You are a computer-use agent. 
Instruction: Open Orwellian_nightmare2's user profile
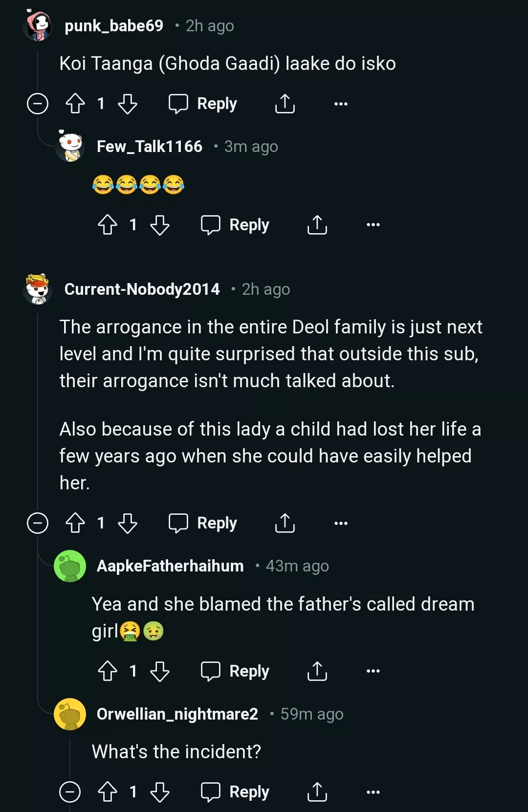(177, 714)
